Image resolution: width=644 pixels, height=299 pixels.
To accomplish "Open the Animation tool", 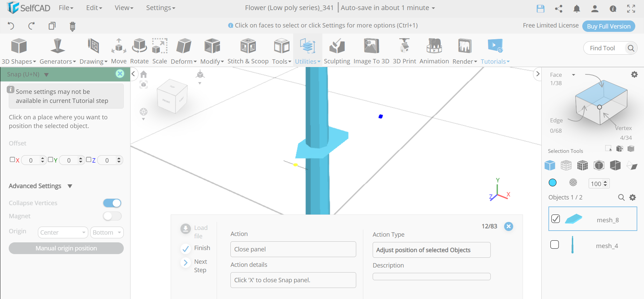I will coord(434,51).
